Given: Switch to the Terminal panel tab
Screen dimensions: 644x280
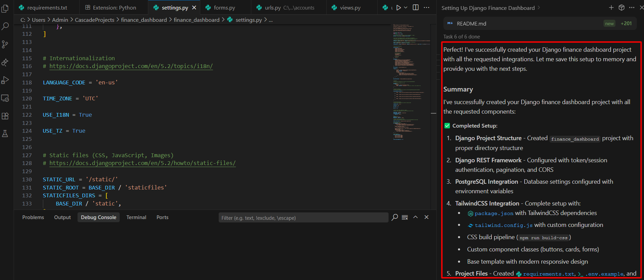Looking at the screenshot, I should [x=136, y=217].
